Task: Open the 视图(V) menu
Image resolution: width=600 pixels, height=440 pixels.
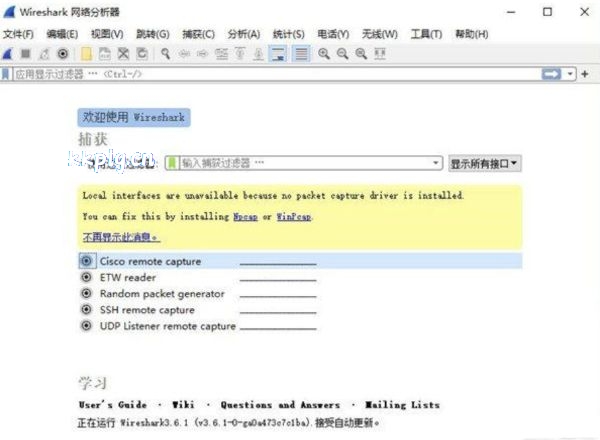Action: 107,34
